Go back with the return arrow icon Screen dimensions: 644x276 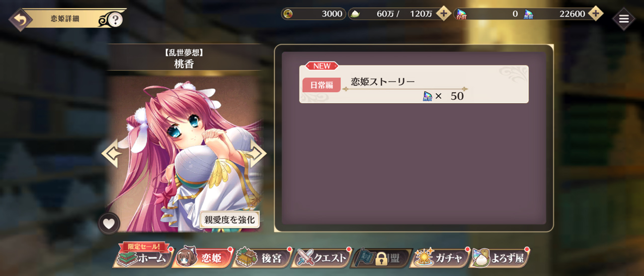pos(21,20)
